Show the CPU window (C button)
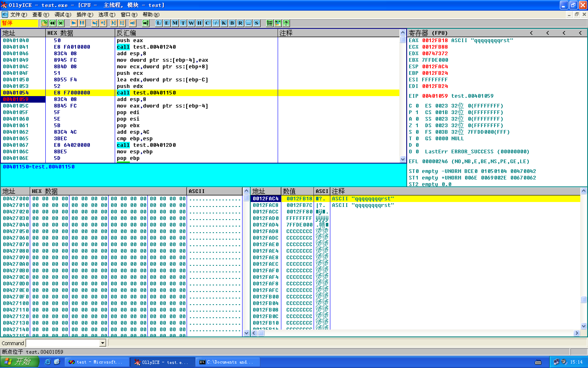 tap(207, 23)
